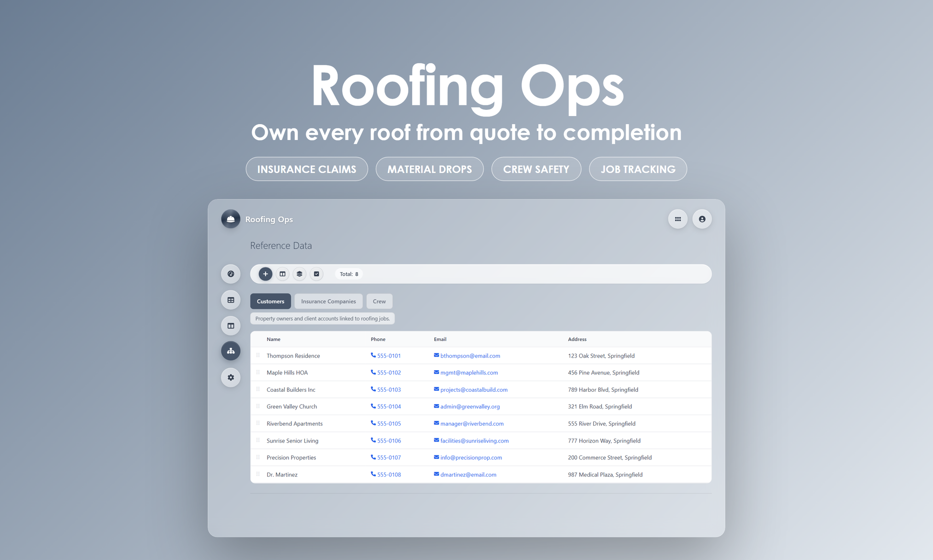The width and height of the screenshot is (933, 560).
Task: Select the Riverbend Apartments name cell
Action: (294, 424)
